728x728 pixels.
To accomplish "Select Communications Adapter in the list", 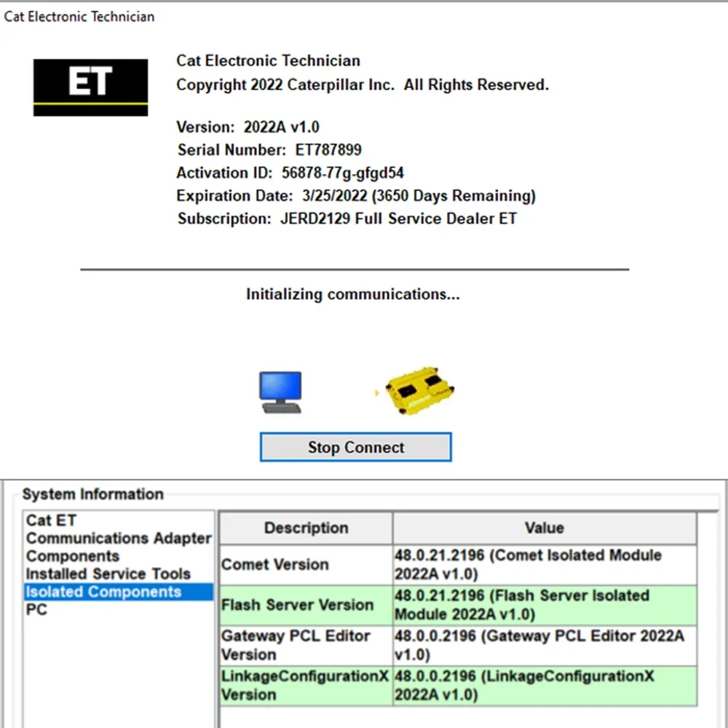I will [x=119, y=538].
